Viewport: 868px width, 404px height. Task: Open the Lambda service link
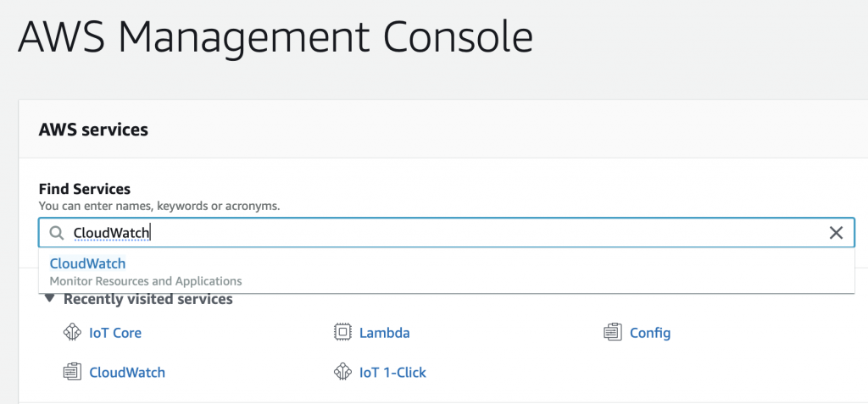coord(385,333)
